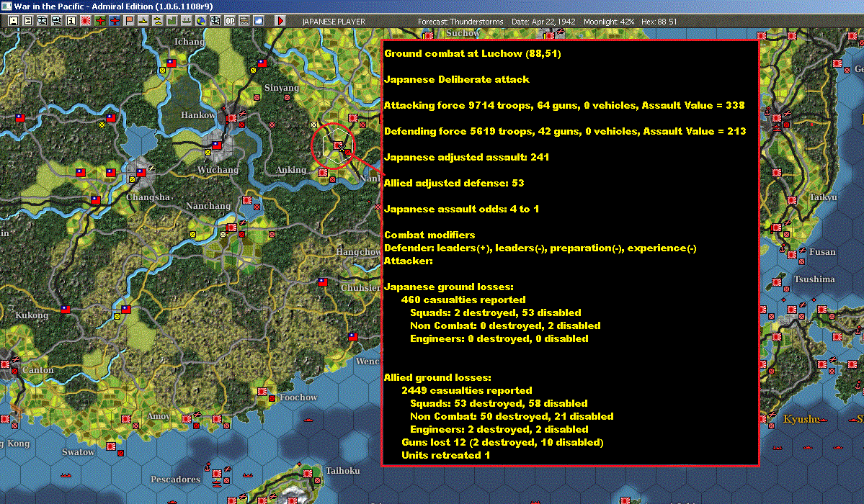Click the Chinese flag near Chuhsien

(x=322, y=282)
